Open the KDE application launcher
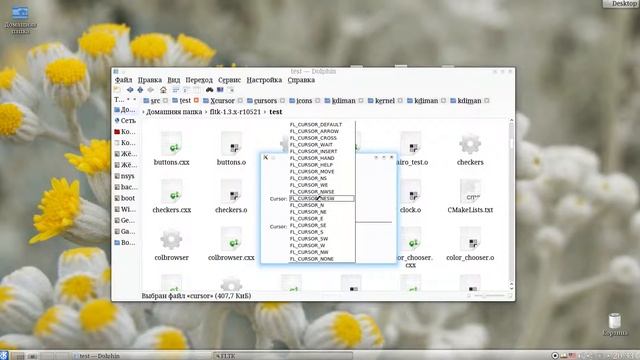This screenshot has width=640, height=360. 4,356
